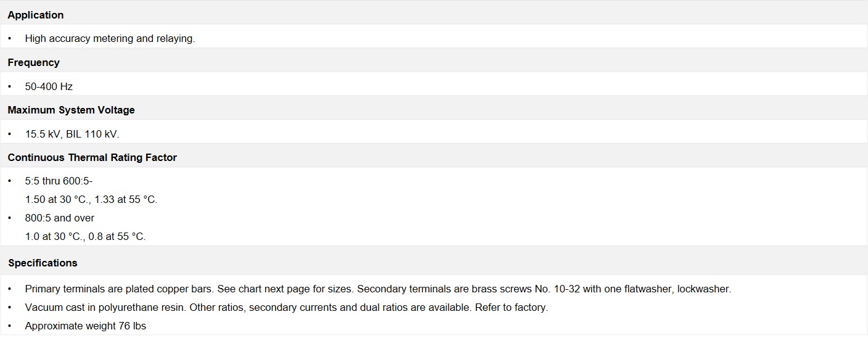
Task: Click the bullet before Approximate weight
Action: (10, 326)
